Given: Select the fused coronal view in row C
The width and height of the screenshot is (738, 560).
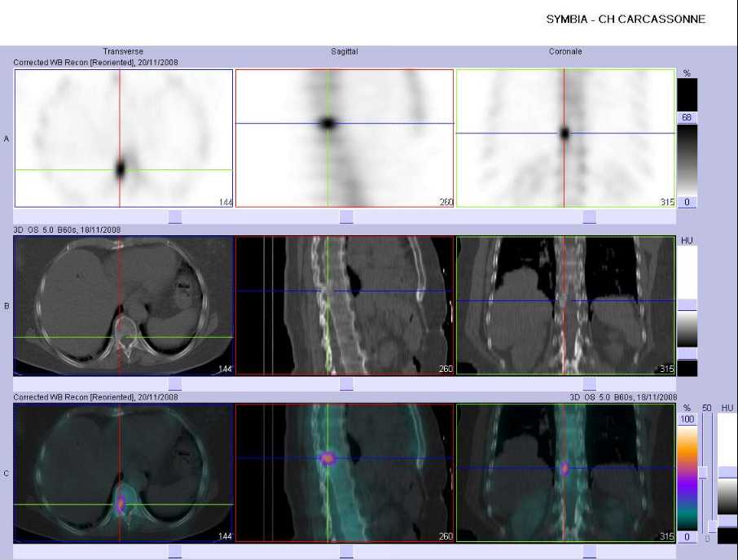Looking at the screenshot, I should (565, 473).
